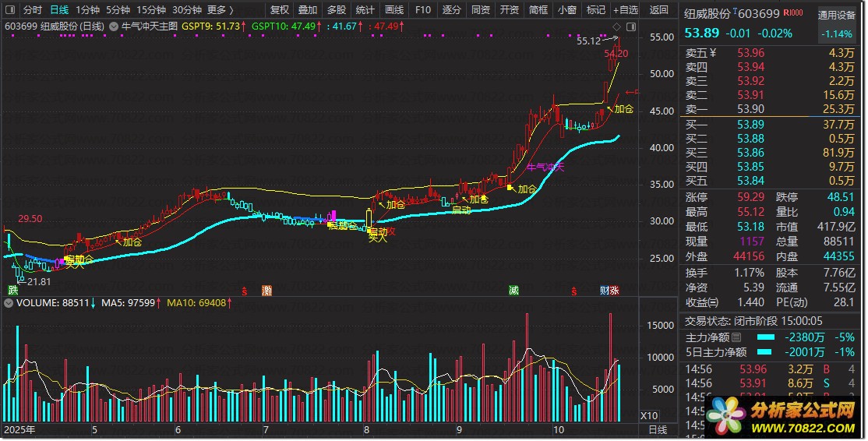Switch to the 30分钟 period
Image resolution: width=868 pixels, height=441 pixels.
point(187,10)
